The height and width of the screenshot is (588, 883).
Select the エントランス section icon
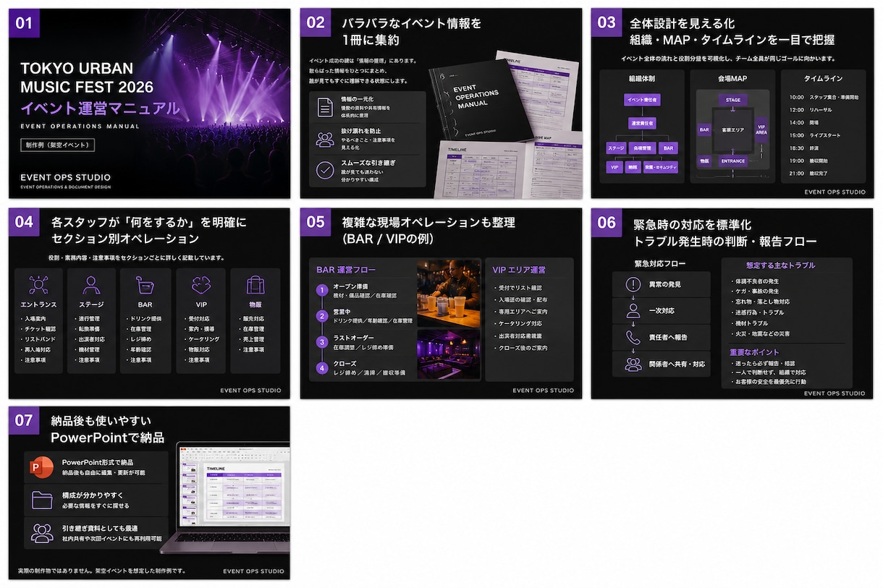pos(38,284)
